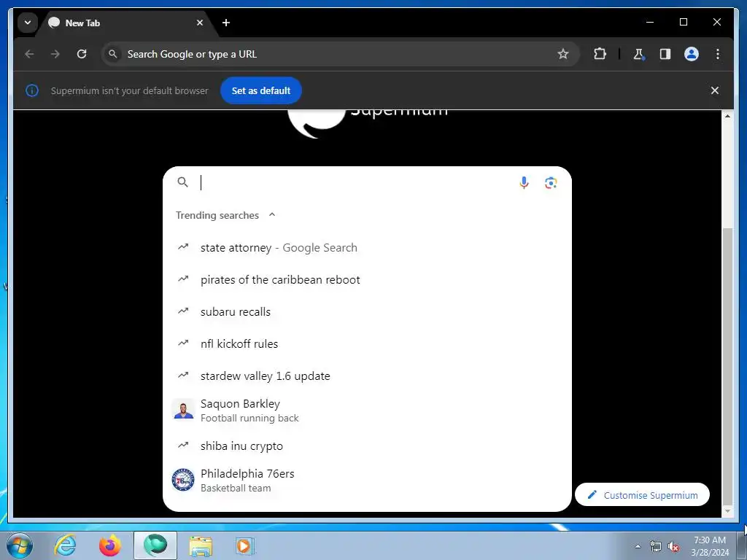Minimize the Supermium window
The width and height of the screenshot is (747, 560).
[x=650, y=22]
